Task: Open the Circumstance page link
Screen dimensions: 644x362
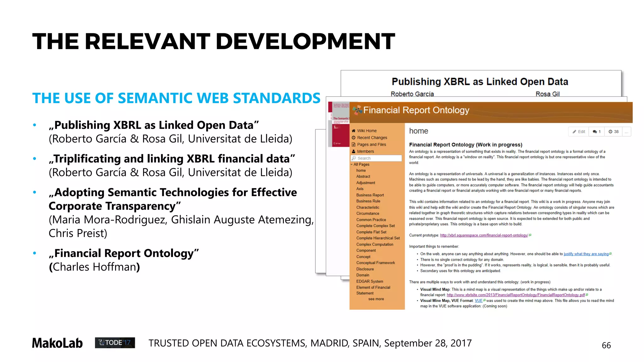Action: pyautogui.click(x=368, y=213)
